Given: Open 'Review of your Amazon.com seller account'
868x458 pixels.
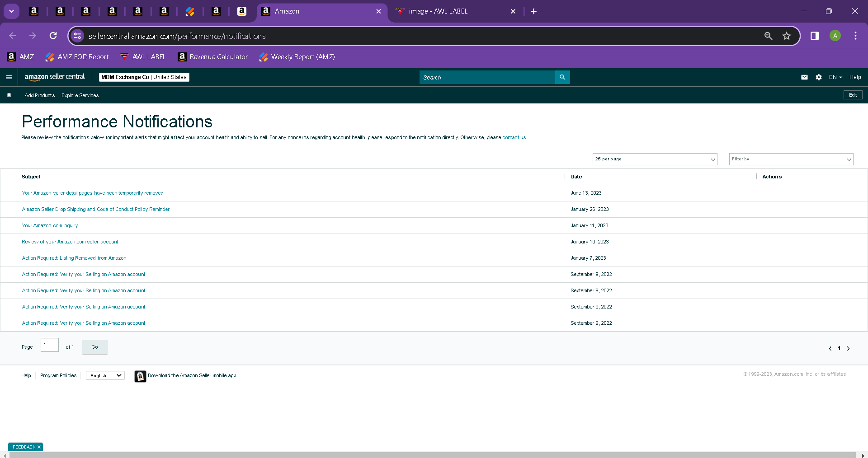Looking at the screenshot, I should [x=70, y=242].
